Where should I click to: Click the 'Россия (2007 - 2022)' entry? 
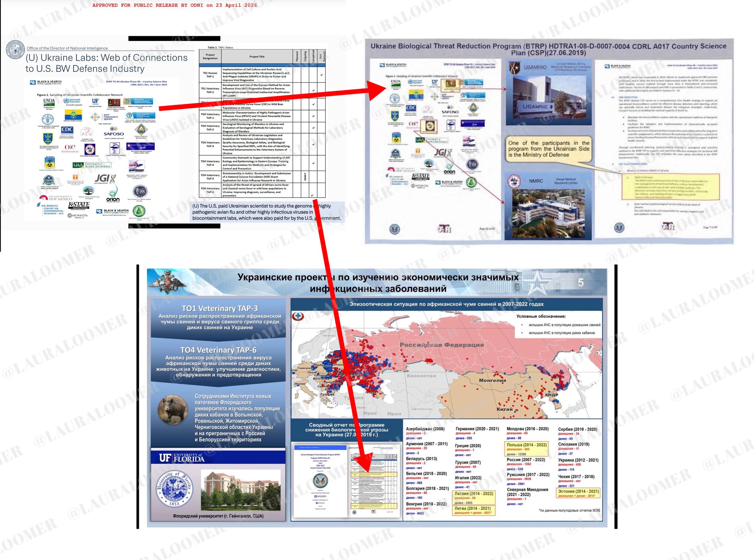pos(526,459)
